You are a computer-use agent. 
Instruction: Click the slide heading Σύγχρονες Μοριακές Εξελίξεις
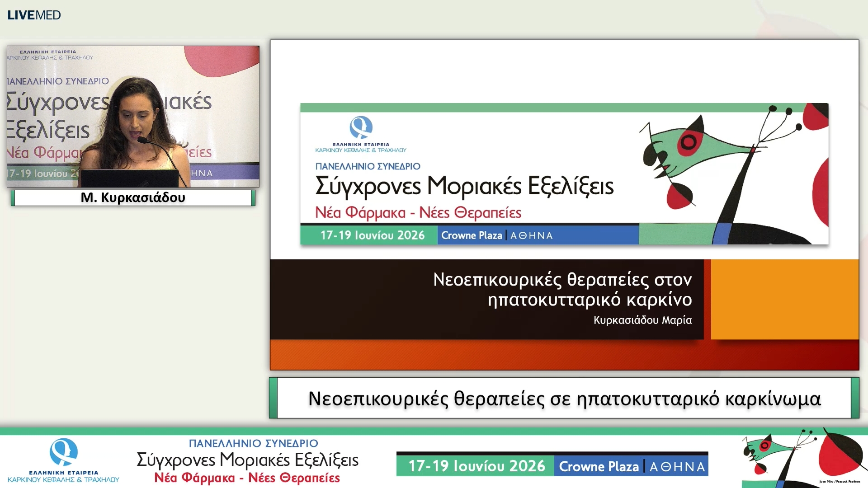tap(464, 186)
